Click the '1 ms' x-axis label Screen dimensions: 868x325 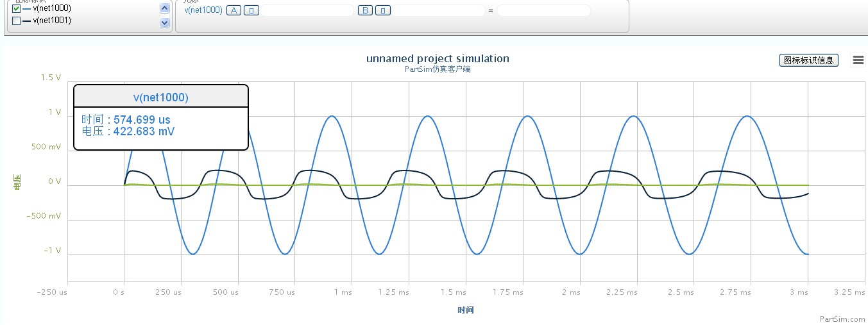[x=343, y=292]
